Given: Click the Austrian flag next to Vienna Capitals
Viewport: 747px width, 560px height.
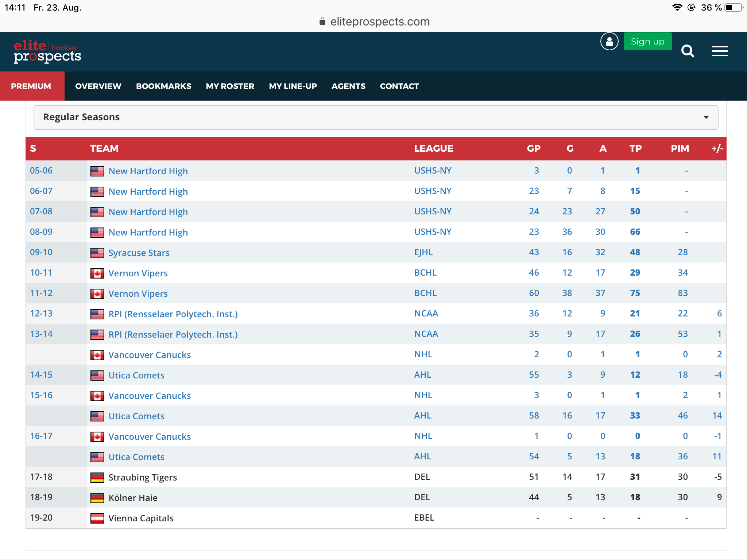Looking at the screenshot, I should [x=97, y=518].
